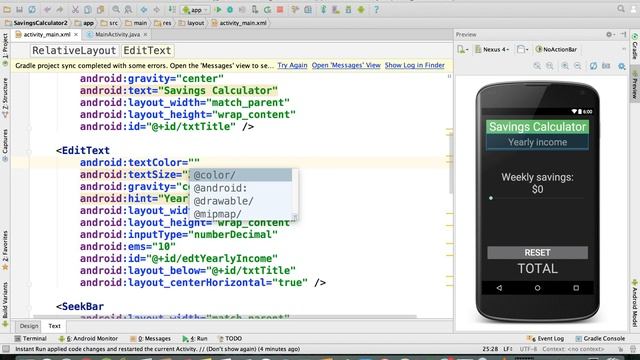The image size is (640, 360).
Task: Click the RelativeLayout breadcrumb
Action: pyautogui.click(x=74, y=51)
